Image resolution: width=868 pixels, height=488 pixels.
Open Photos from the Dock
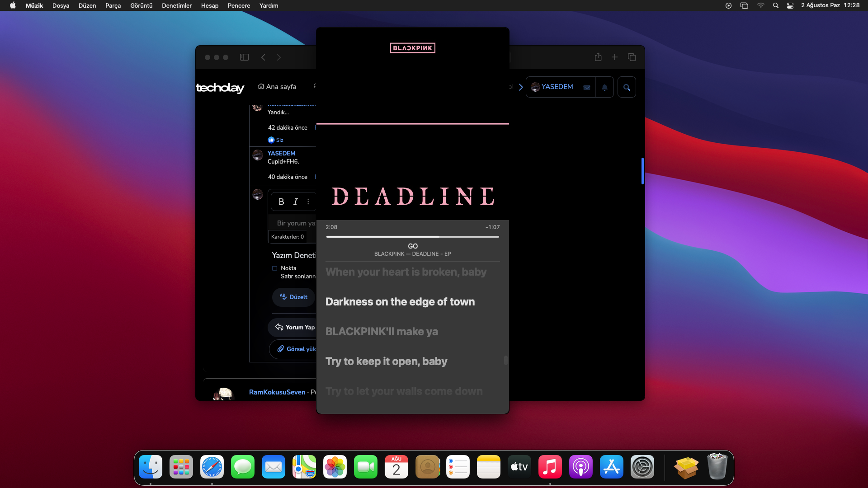pos(335,467)
